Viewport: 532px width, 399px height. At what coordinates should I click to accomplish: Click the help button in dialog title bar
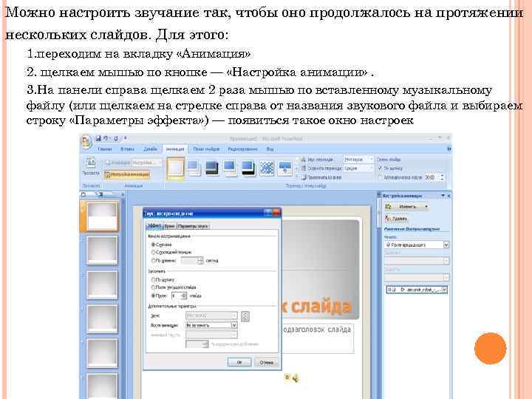[267, 213]
